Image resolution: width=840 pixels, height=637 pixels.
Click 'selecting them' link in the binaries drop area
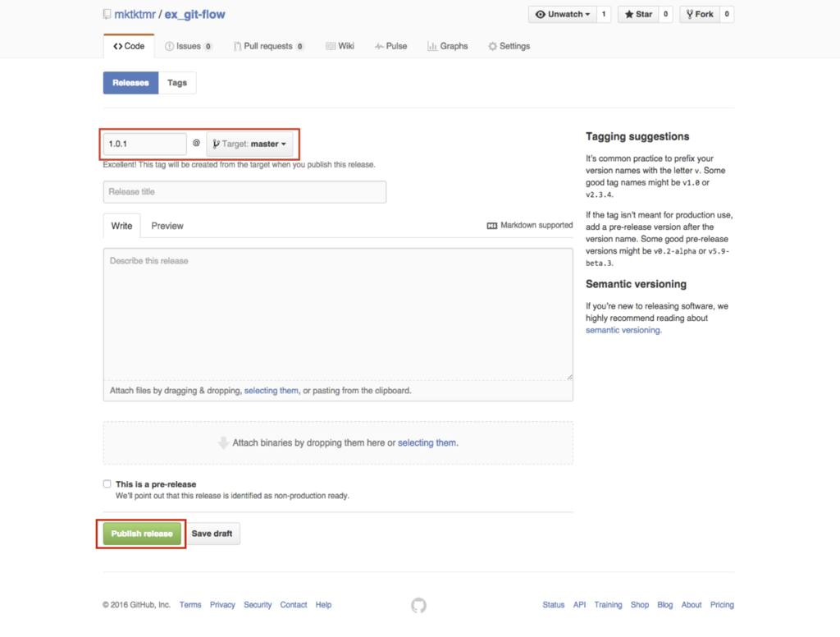point(427,443)
